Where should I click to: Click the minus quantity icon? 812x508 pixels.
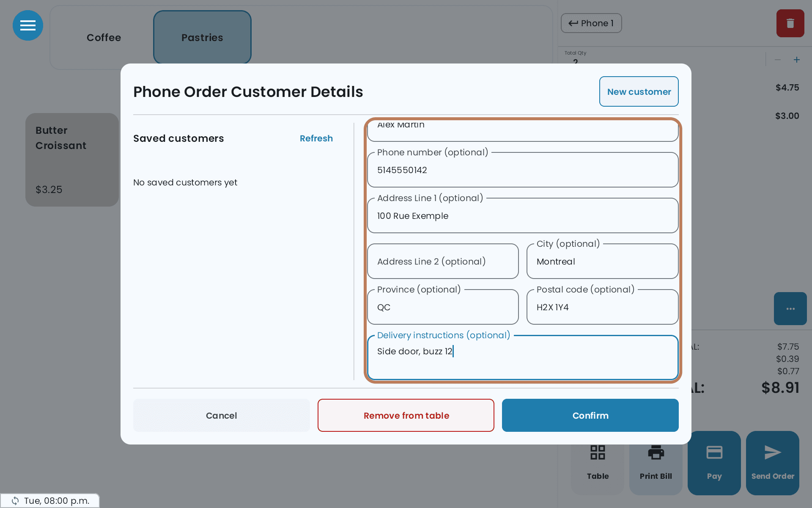click(777, 60)
